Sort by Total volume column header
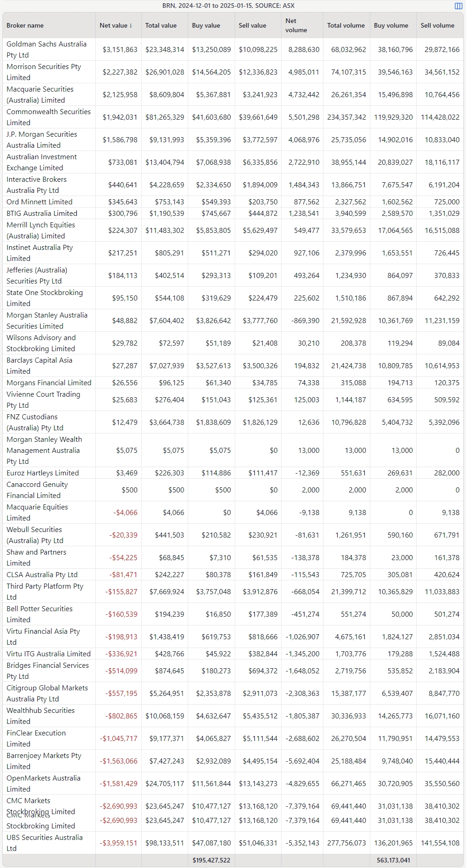466x868 pixels. 346,25
